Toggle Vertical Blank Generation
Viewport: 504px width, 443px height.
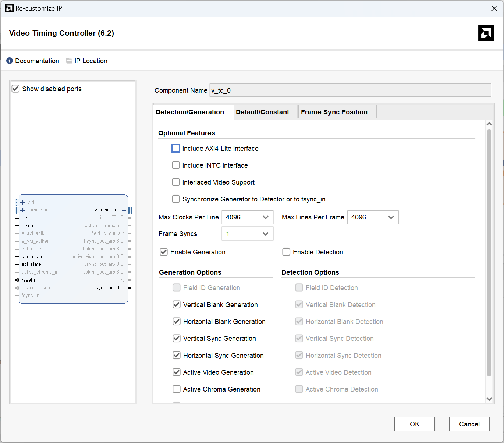tap(177, 304)
